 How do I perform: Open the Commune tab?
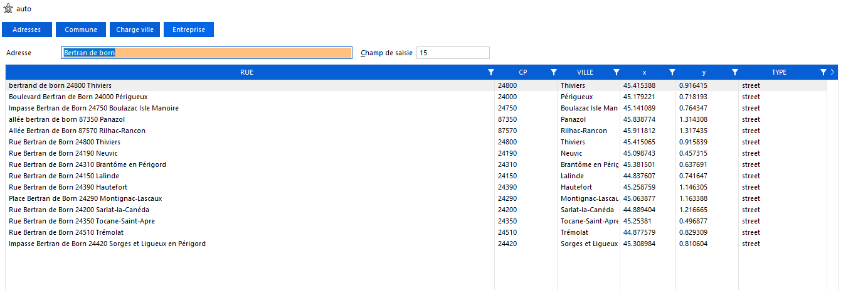(x=81, y=30)
